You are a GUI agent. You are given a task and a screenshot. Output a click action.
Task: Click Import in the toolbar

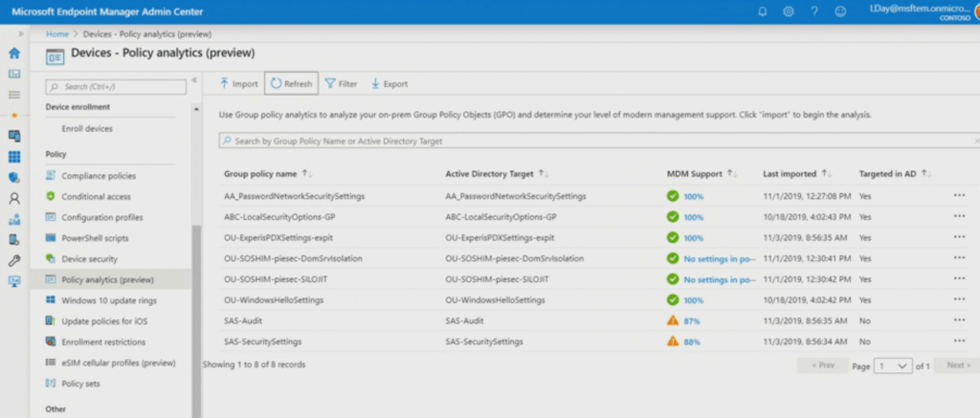point(238,84)
